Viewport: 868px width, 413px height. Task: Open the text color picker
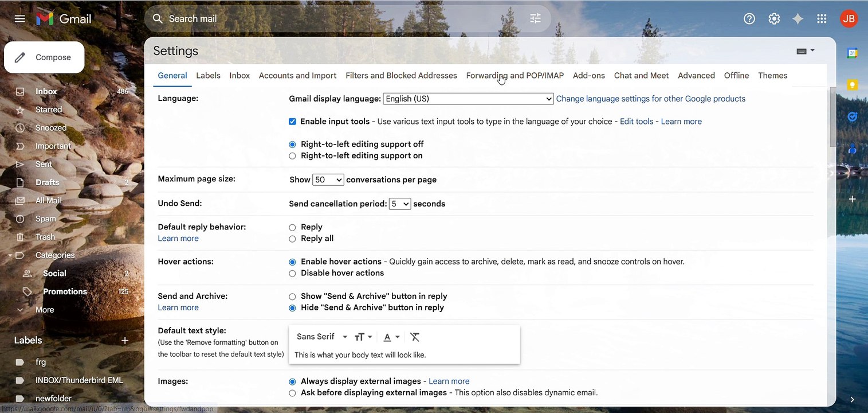click(391, 337)
